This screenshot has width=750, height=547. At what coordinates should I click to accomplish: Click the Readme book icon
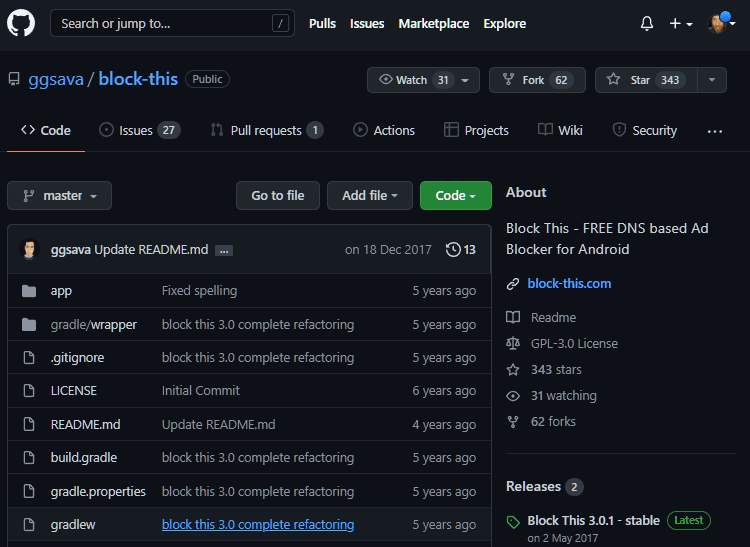[513, 317]
